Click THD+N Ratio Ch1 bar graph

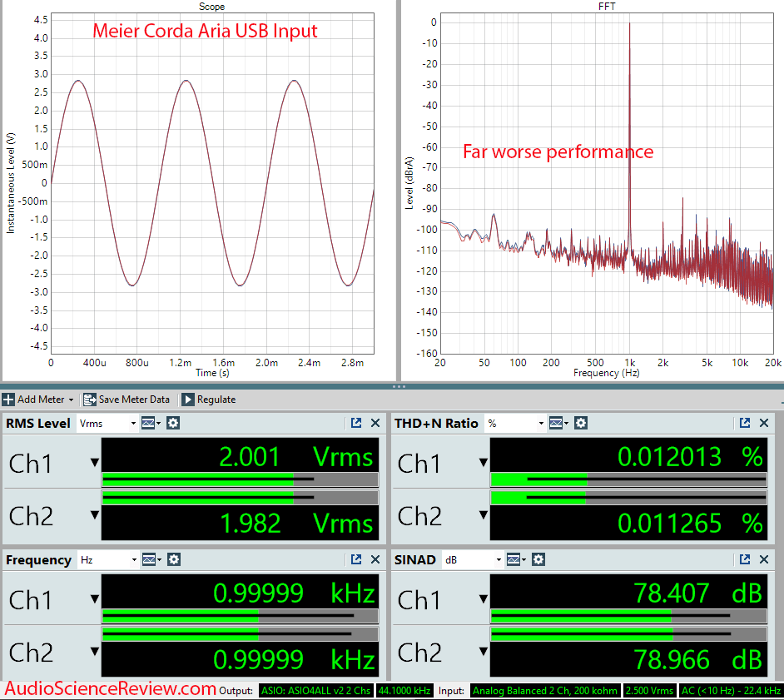pos(628,480)
